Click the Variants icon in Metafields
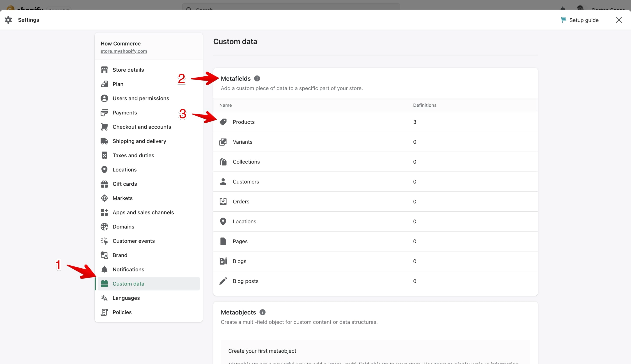 (x=223, y=142)
